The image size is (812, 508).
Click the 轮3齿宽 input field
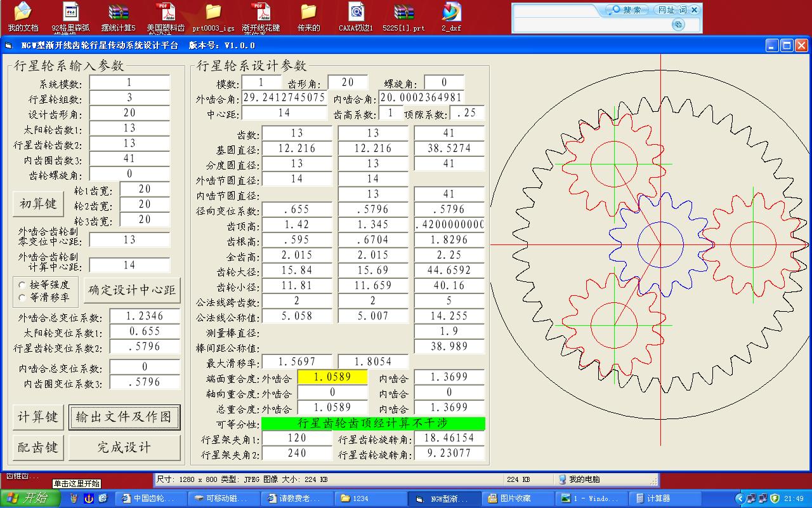[x=145, y=220]
